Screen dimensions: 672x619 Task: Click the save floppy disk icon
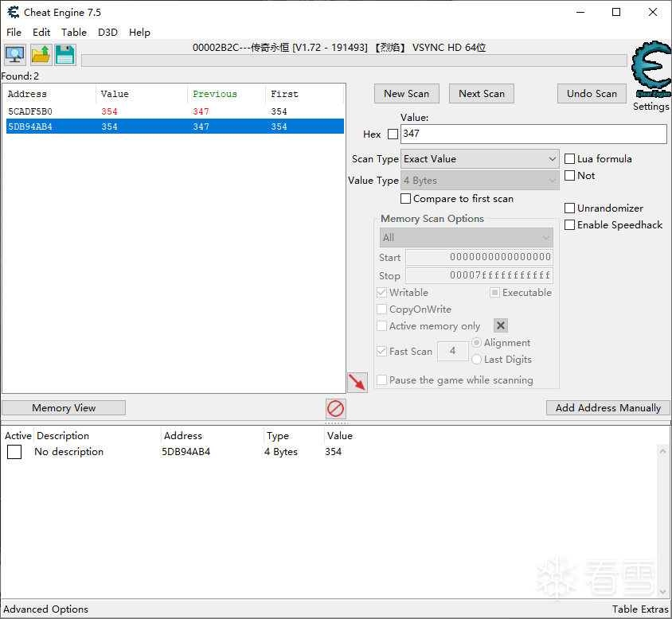(65, 55)
